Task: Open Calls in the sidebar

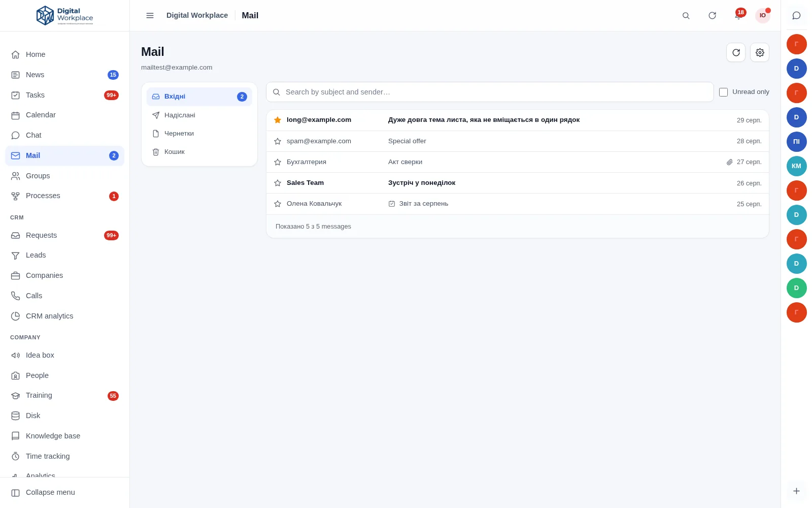Action: [64, 296]
